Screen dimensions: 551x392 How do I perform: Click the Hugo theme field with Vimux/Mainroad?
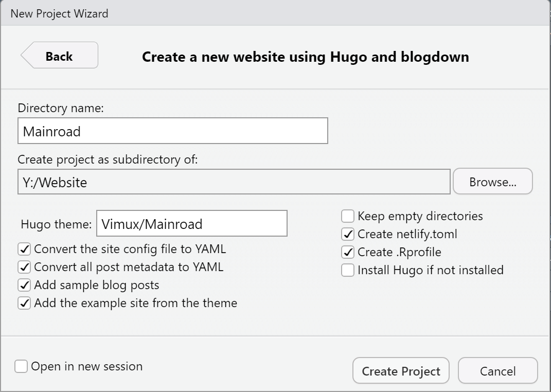[191, 223]
